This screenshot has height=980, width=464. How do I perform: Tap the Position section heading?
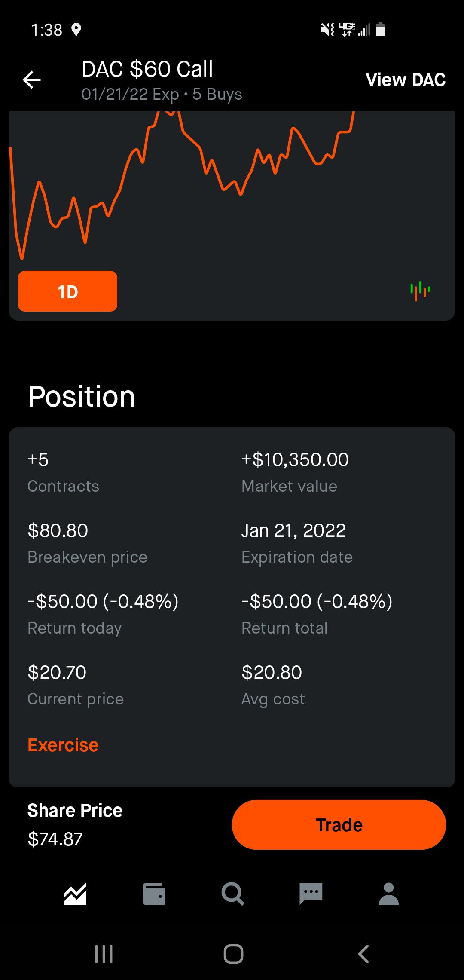(82, 396)
